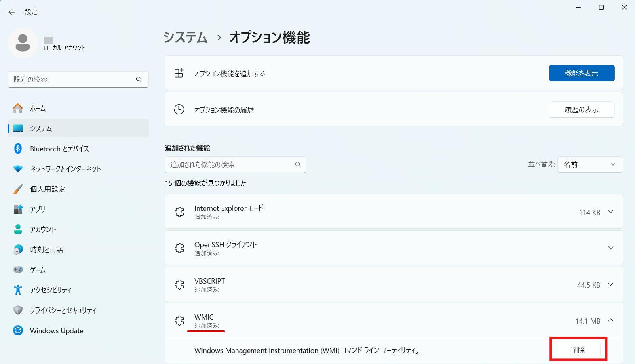Click the VBSCRIPT puzzle icon
The image size is (635, 364).
coord(179,284)
